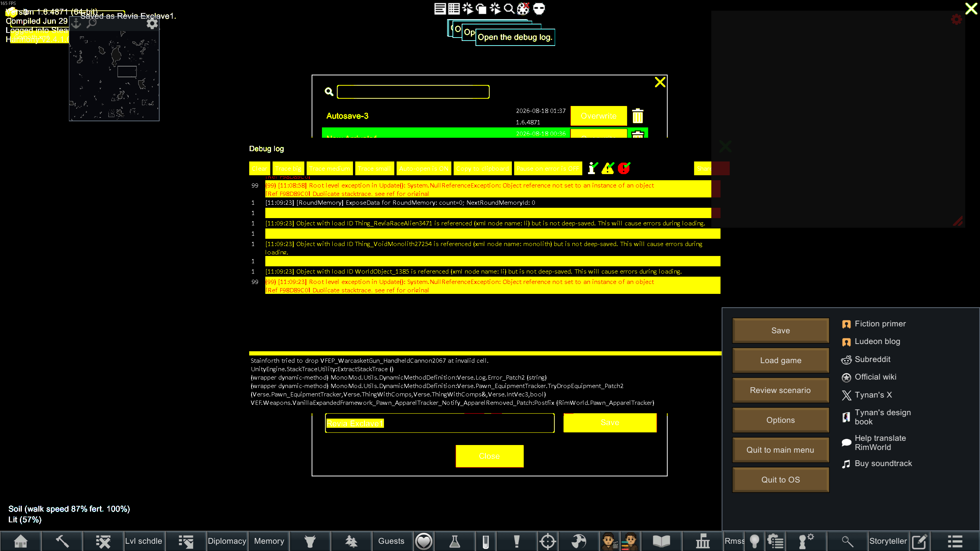This screenshot has height=551, width=980.
Task: Toggle Pause on error is OFF
Action: tap(548, 168)
